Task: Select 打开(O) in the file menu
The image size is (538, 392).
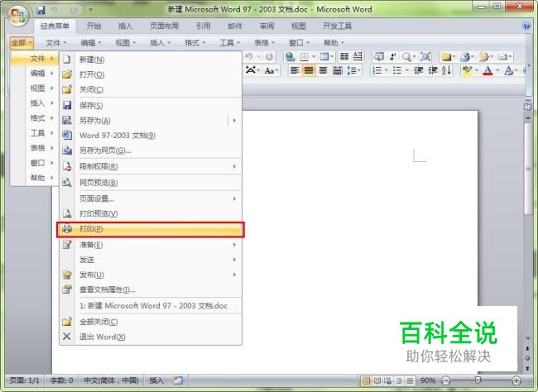Action: [x=151, y=74]
